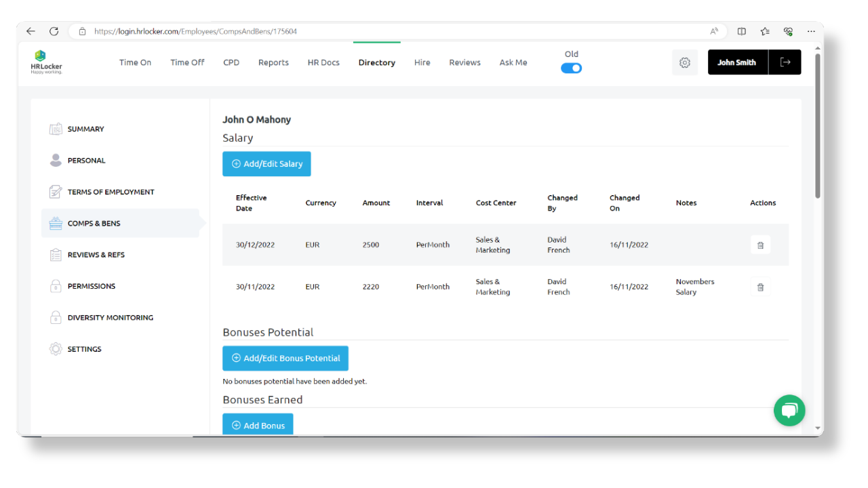Open the live chat bubble
This screenshot has width=868, height=488.
point(789,410)
